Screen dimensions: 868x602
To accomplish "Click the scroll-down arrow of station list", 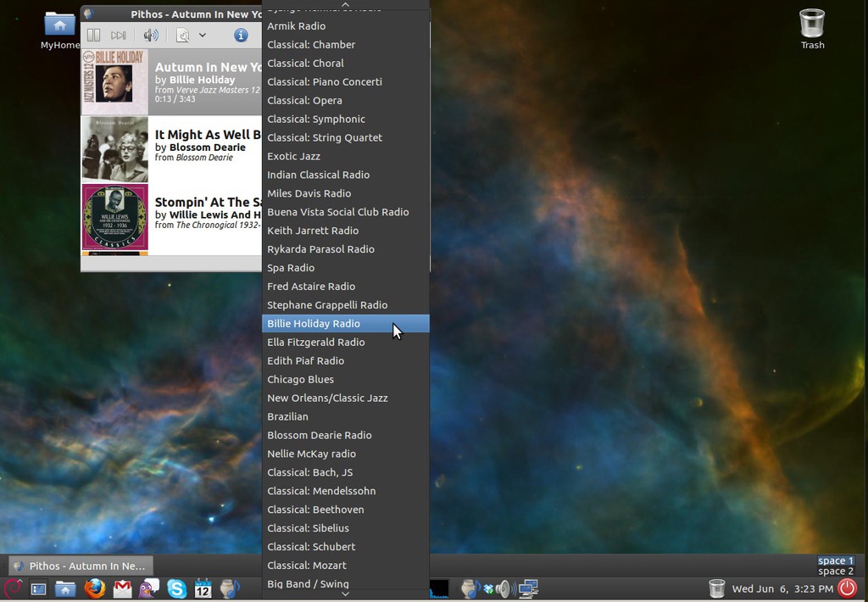I will pos(346,594).
